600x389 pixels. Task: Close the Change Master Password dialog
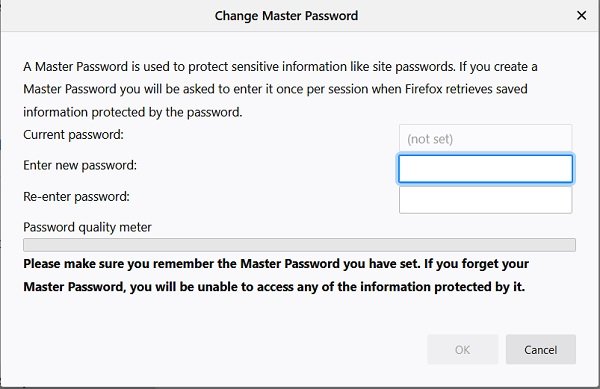[581, 16]
